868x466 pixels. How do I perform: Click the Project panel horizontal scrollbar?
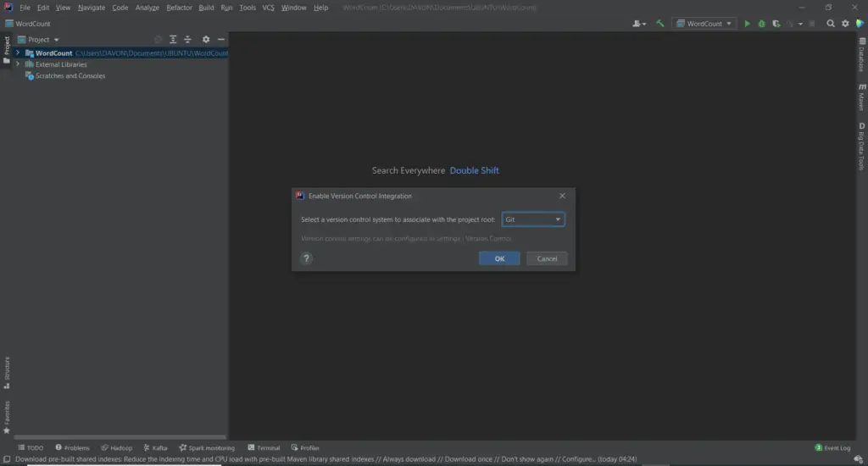(120, 437)
